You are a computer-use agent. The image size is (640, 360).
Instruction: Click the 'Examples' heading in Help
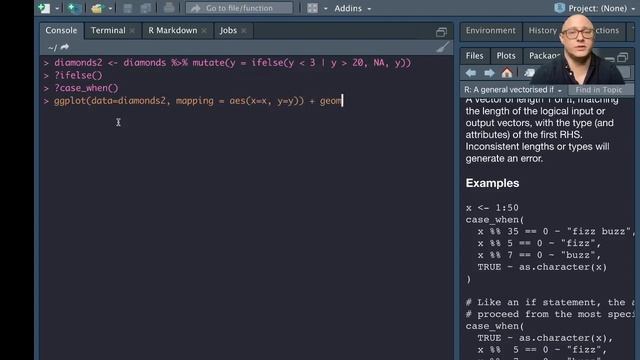click(x=492, y=183)
